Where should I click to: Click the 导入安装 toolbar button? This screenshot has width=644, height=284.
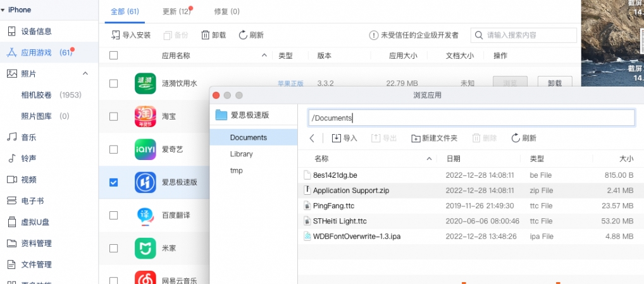coord(130,35)
